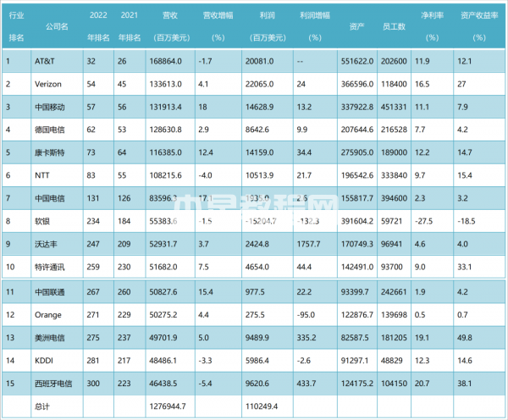Click NTT employee count 333840
The height and width of the screenshot is (420, 508).
(394, 175)
